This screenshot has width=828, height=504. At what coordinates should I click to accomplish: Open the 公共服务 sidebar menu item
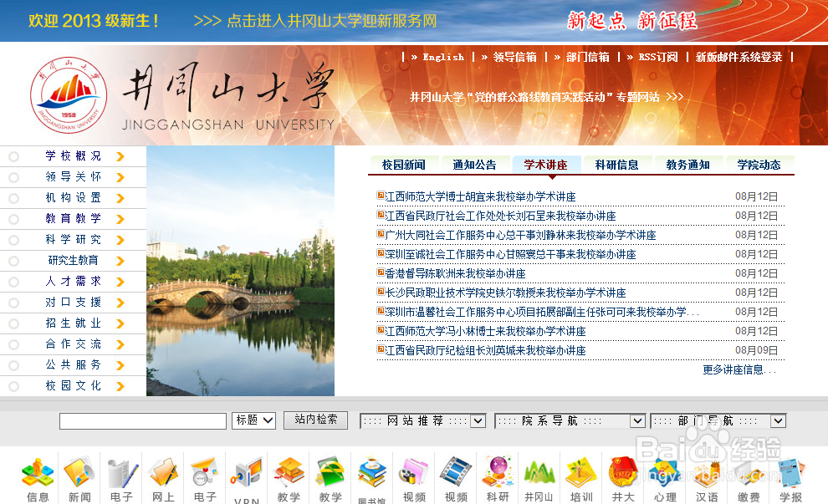point(73,364)
